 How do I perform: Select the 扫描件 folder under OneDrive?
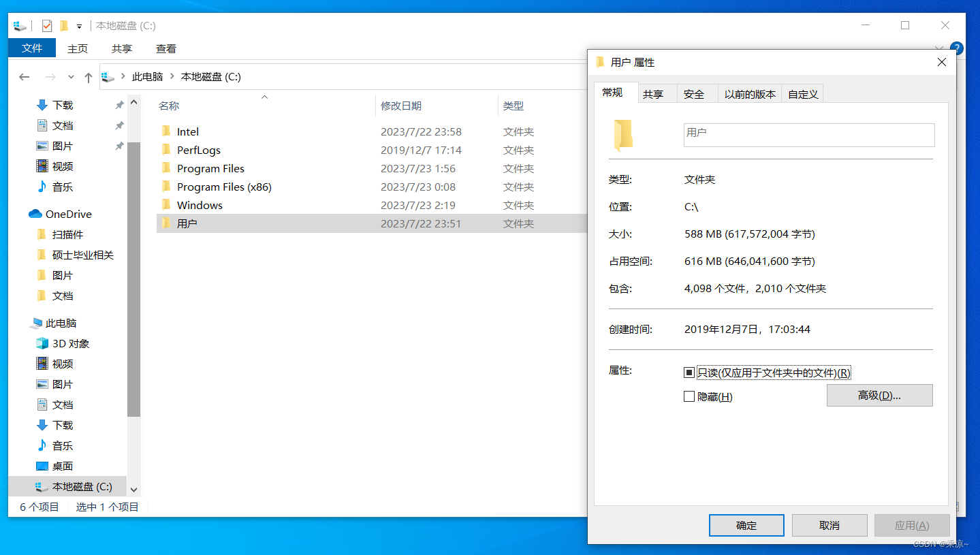pos(67,234)
